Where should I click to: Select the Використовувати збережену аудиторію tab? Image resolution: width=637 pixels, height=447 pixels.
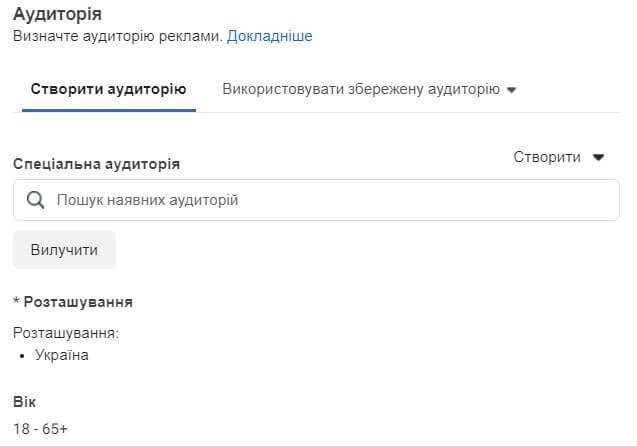pyautogui.click(x=361, y=89)
